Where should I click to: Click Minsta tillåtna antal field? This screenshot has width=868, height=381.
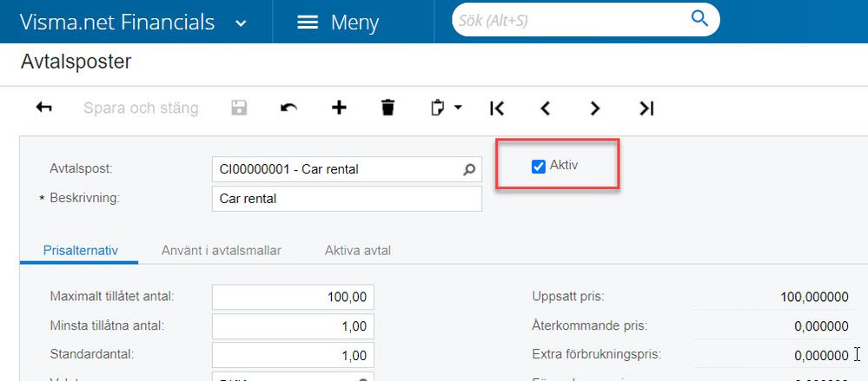(293, 326)
